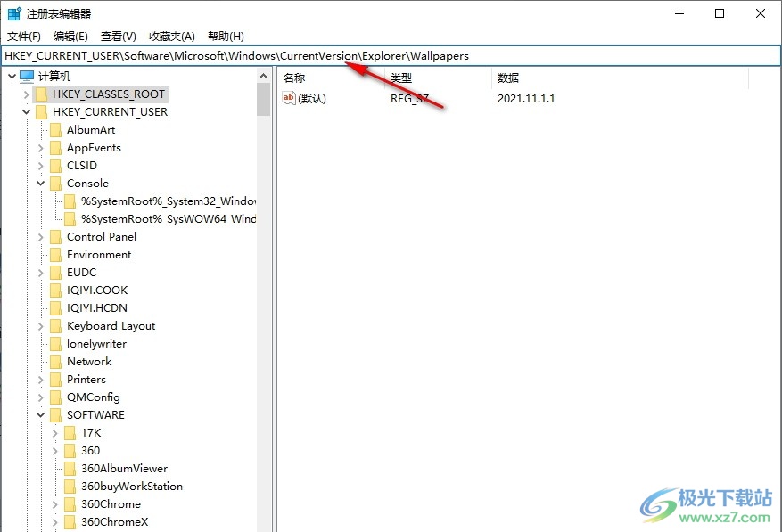Select the 360ChromeX key
Viewport: 782px width, 532px height.
(x=115, y=522)
